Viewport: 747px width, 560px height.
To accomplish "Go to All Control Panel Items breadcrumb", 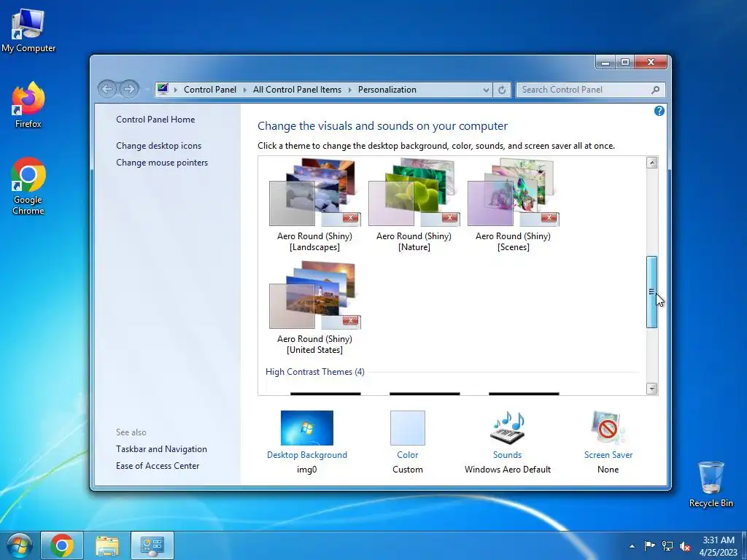I will (298, 90).
